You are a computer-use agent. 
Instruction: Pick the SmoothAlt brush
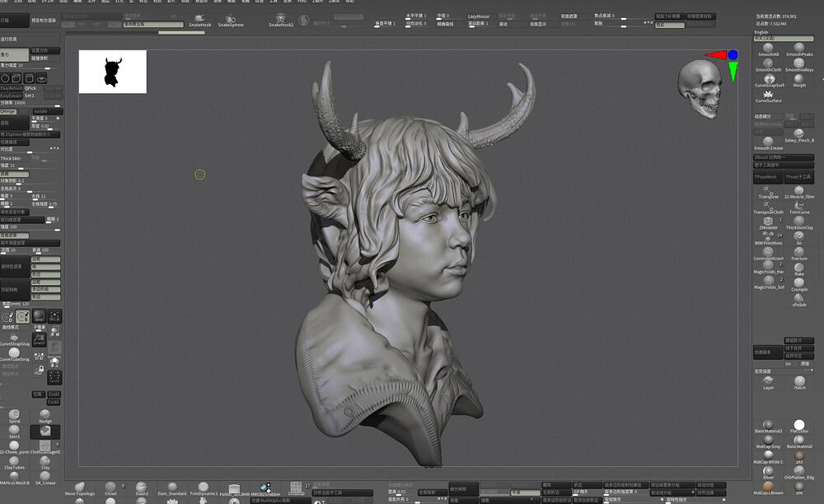[x=768, y=50]
